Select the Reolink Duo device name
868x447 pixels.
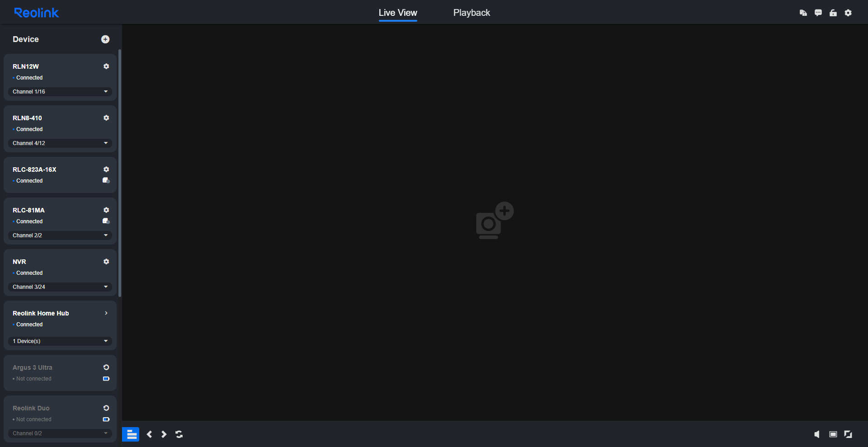point(31,408)
